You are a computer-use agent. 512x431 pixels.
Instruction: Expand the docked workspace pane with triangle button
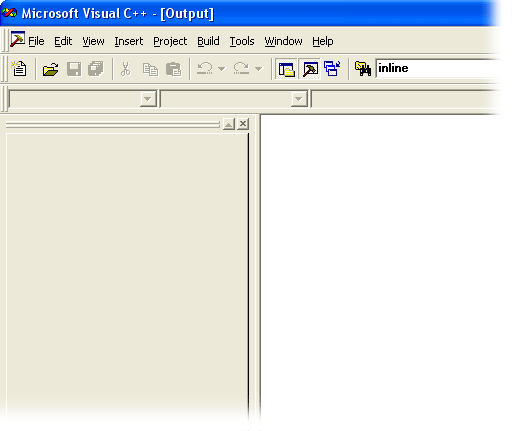(x=229, y=124)
